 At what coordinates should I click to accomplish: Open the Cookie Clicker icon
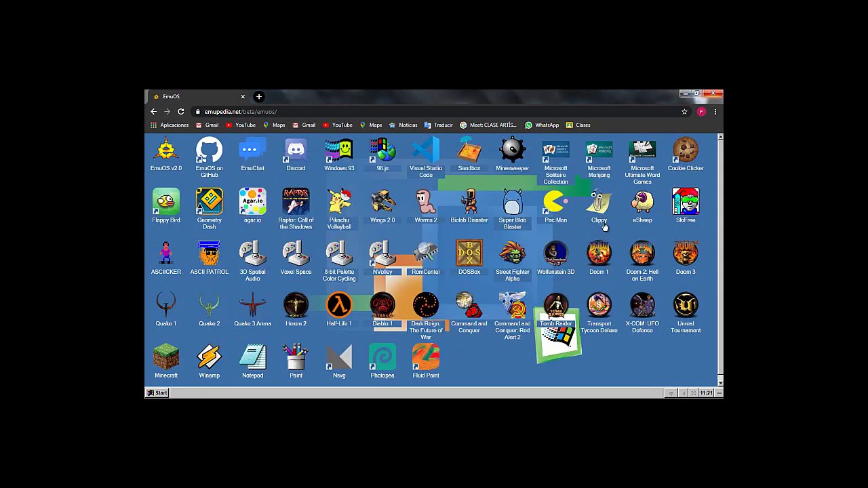686,155
